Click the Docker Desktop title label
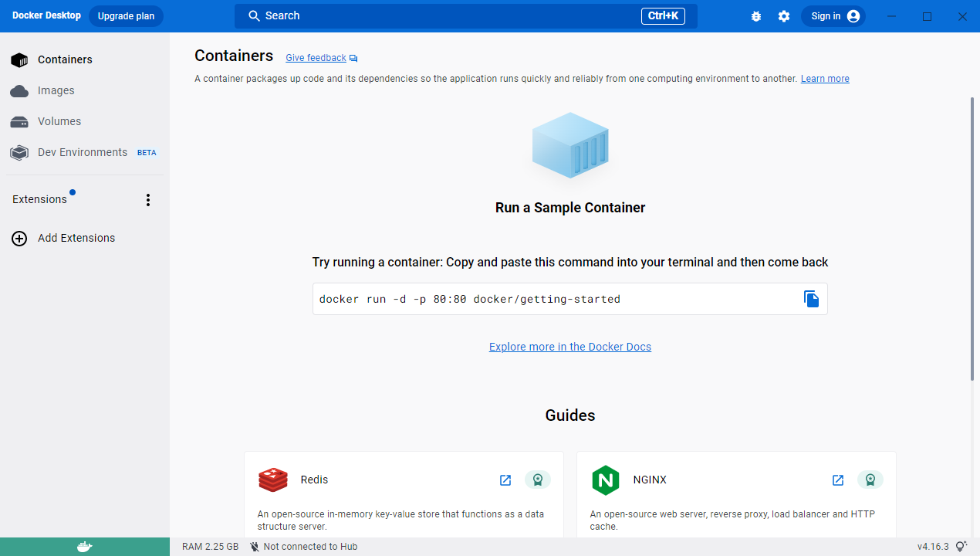Screen dimensions: 980x556 pyautogui.click(x=46, y=15)
